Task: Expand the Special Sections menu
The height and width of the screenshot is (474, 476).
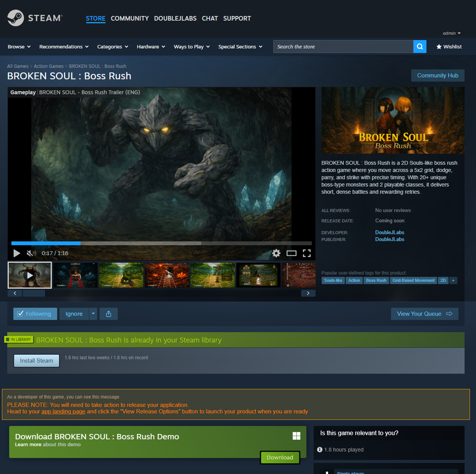Action: click(240, 47)
